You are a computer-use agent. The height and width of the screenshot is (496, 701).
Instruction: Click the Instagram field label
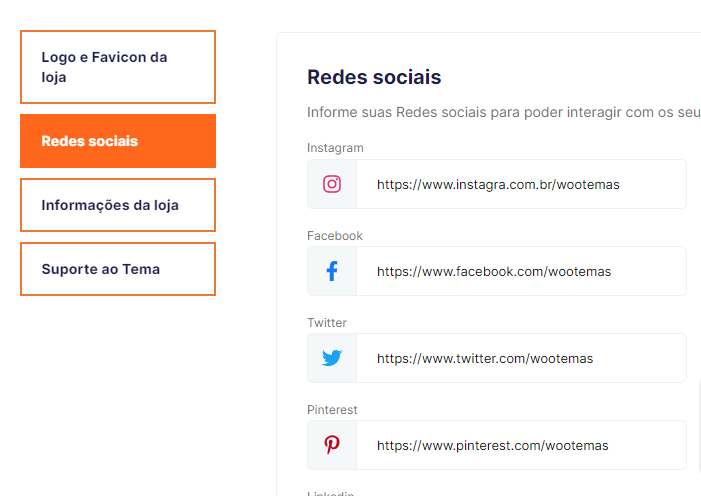click(x=335, y=148)
